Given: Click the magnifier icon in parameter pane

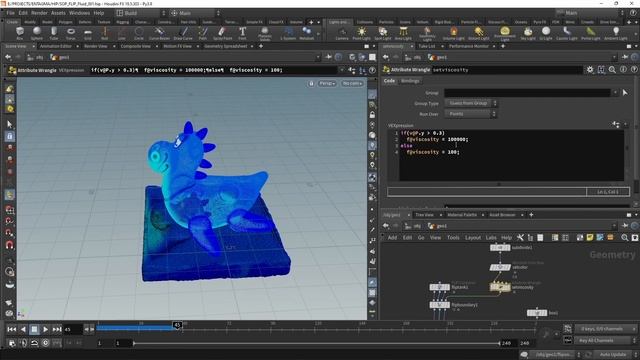Looking at the screenshot, I should coord(612,70).
